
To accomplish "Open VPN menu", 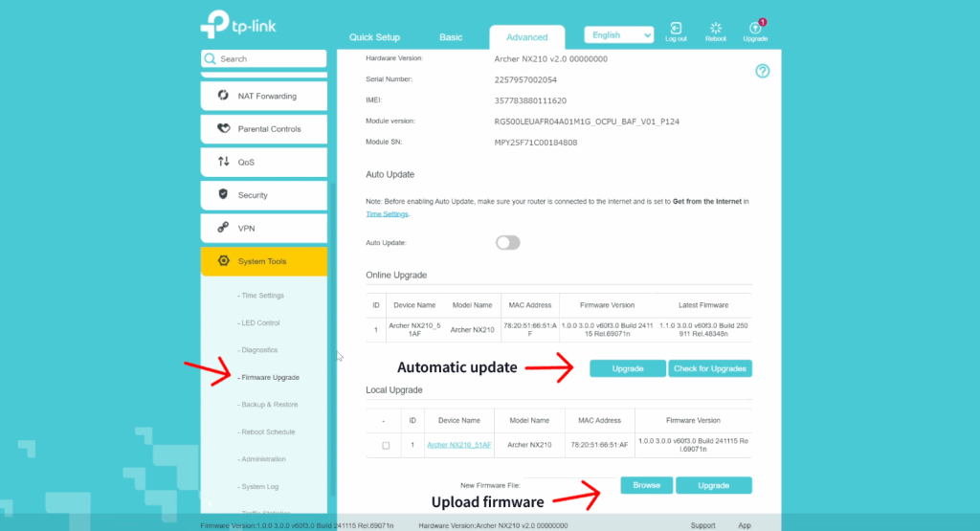I will (264, 229).
